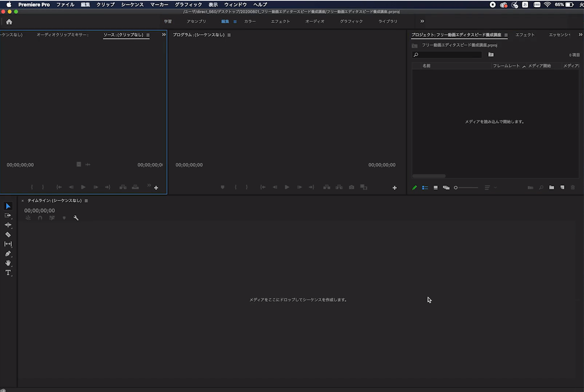Screen dimensions: 584x392
Task: Adjust the thumbnail zoom slider
Action: pyautogui.click(x=456, y=188)
